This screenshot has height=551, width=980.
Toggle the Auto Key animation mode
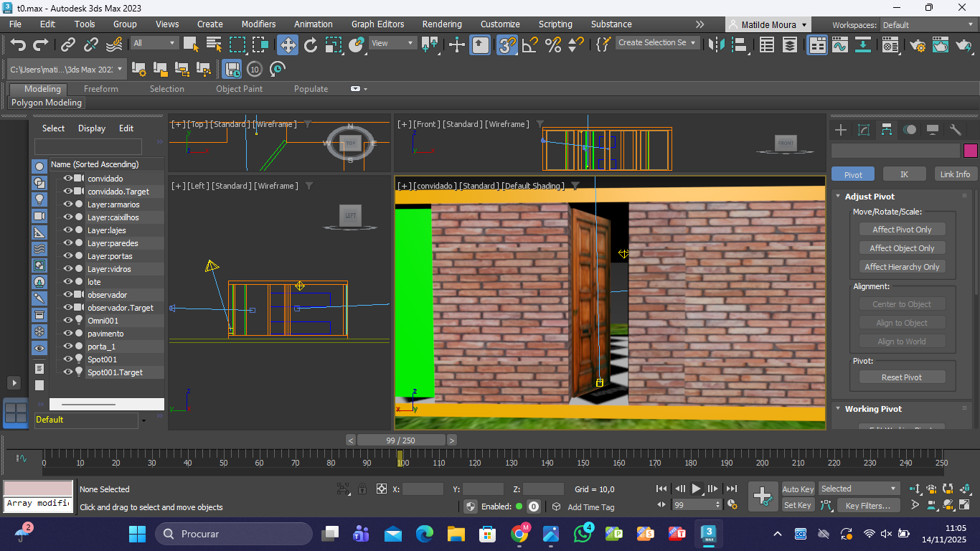click(x=798, y=489)
